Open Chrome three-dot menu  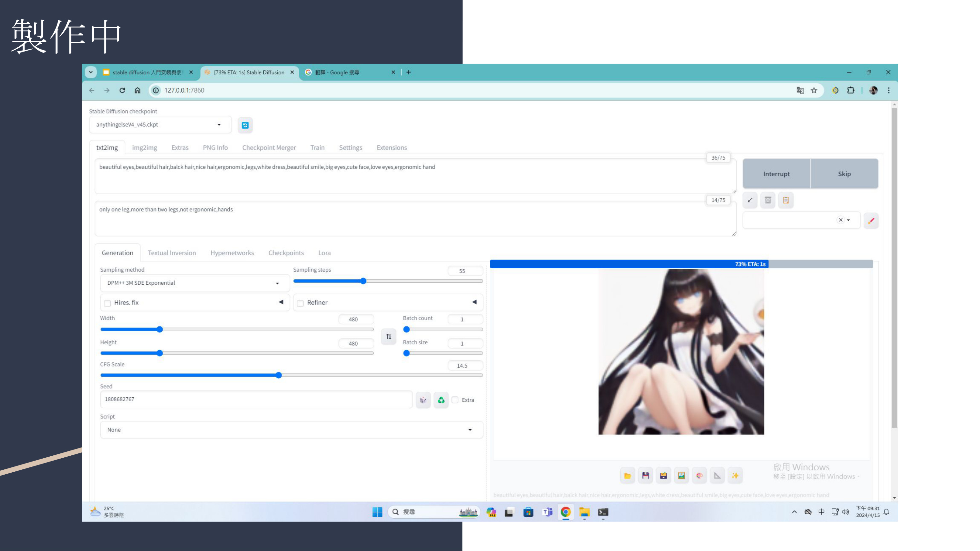(889, 90)
